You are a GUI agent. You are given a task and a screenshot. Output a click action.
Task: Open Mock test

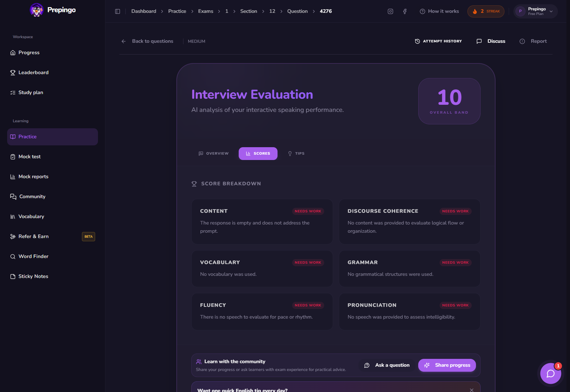(x=52, y=157)
